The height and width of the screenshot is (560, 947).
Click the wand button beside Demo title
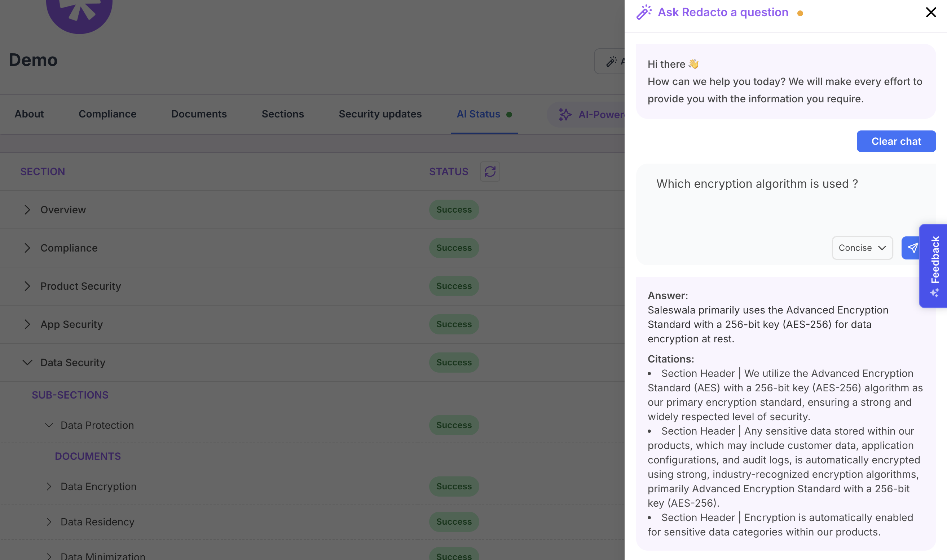(611, 61)
